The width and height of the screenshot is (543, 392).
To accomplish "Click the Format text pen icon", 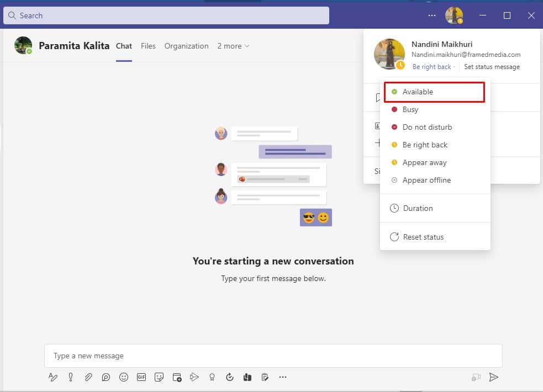I will (53, 377).
